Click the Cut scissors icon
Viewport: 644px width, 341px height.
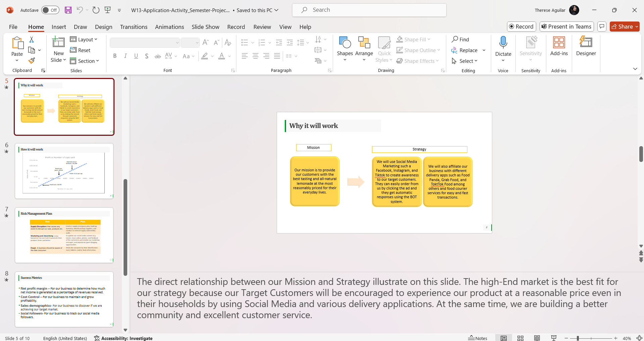(32, 40)
